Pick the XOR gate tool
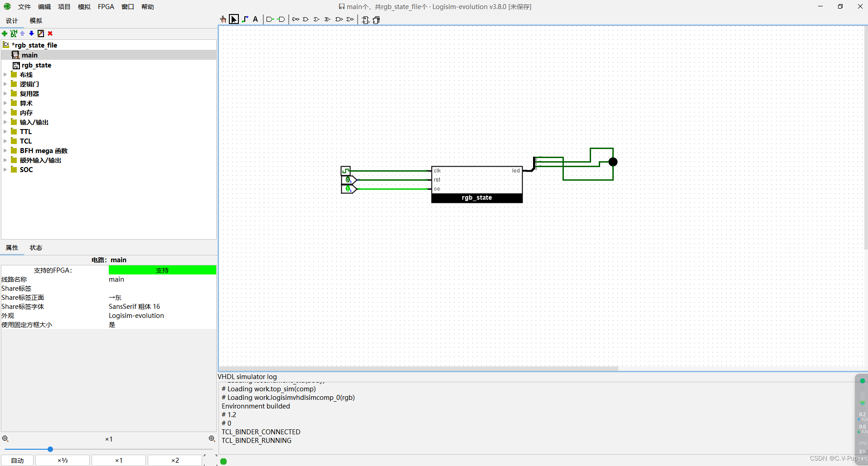Image resolution: width=868 pixels, height=466 pixels. pos(328,19)
